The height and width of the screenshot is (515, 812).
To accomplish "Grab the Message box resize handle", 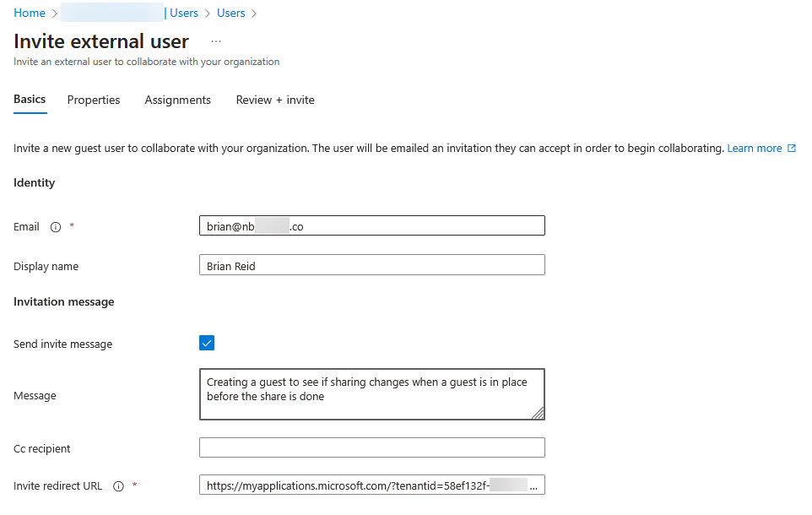I will point(538,413).
